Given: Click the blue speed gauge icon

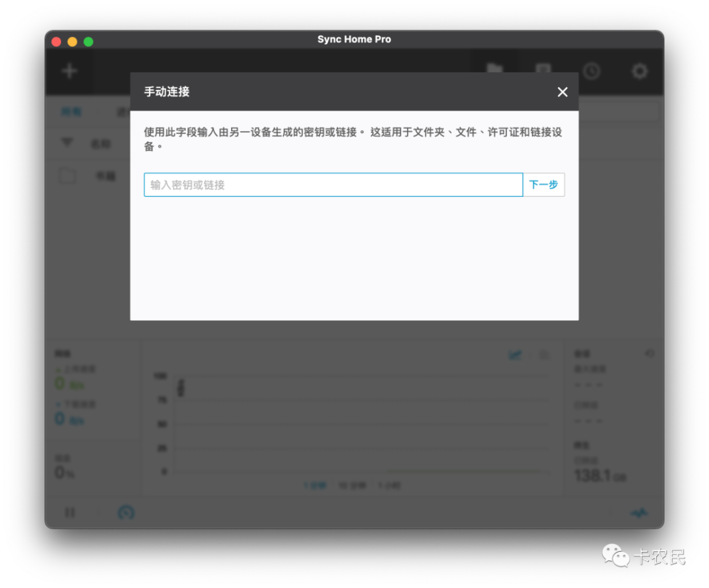Looking at the screenshot, I should coord(126,512).
